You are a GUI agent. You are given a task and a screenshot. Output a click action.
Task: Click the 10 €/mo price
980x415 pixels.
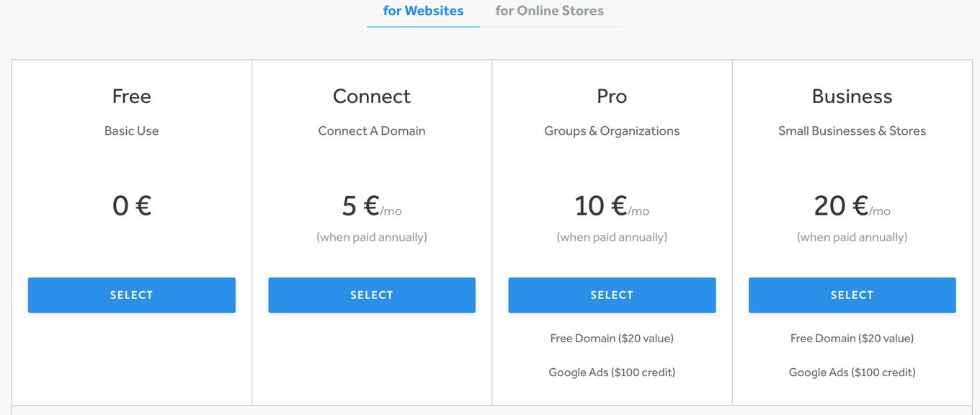612,206
